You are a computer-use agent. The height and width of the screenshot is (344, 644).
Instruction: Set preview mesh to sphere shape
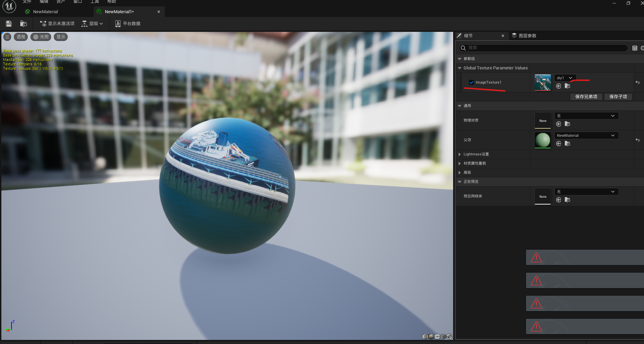[x=431, y=337]
